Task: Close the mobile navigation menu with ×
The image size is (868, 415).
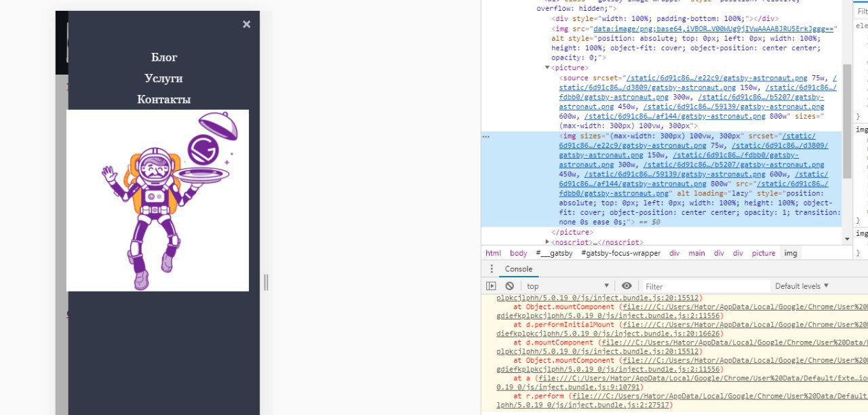Action: tap(246, 24)
